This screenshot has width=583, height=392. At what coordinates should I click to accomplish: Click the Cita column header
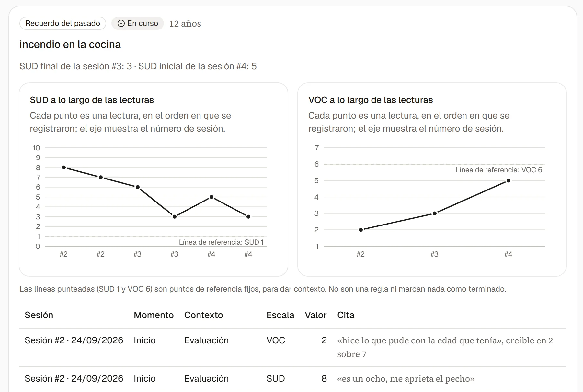coord(346,315)
